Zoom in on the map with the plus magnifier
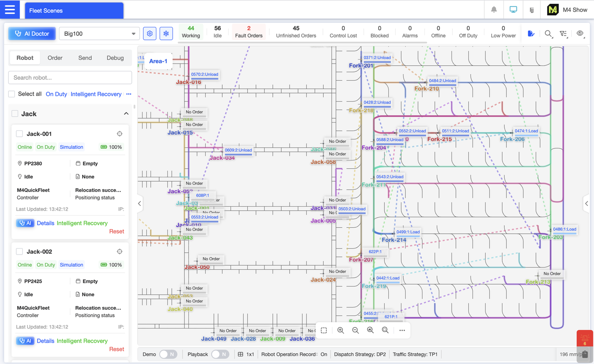Image resolution: width=594 pixels, height=364 pixels. (341, 330)
